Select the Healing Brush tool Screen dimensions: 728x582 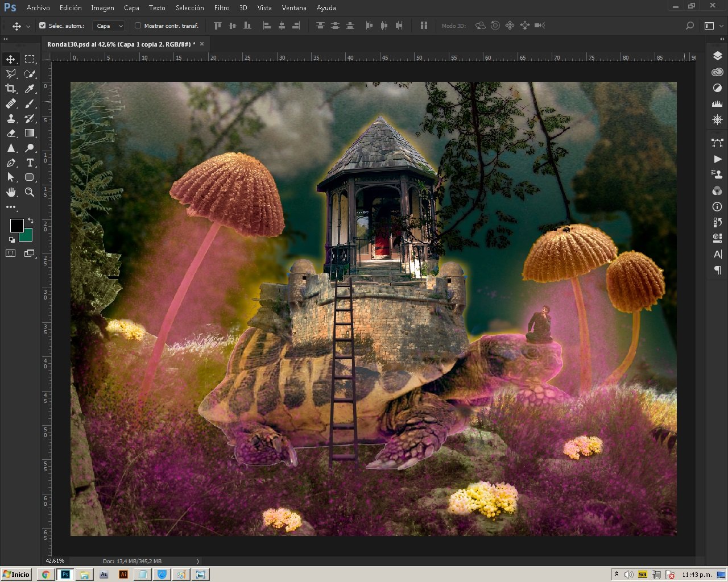11,103
